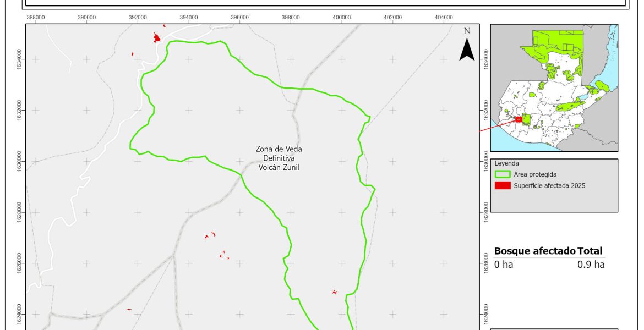Select the largest red affected patch at top
Image resolution: width=644 pixels, height=330 pixels.
156,38
